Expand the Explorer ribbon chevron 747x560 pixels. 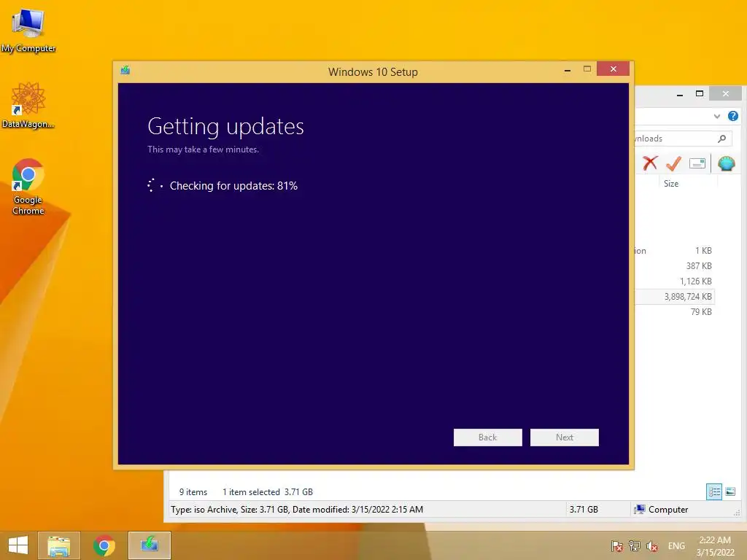pos(716,116)
